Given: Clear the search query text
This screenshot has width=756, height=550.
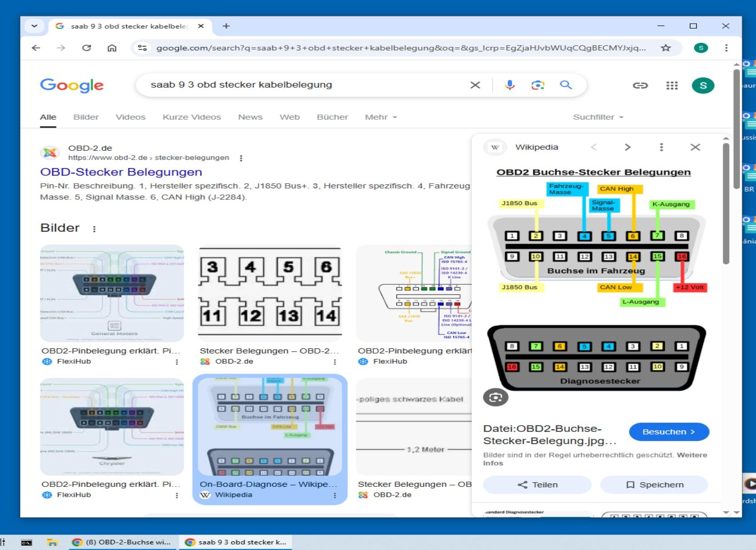Looking at the screenshot, I should click(475, 85).
